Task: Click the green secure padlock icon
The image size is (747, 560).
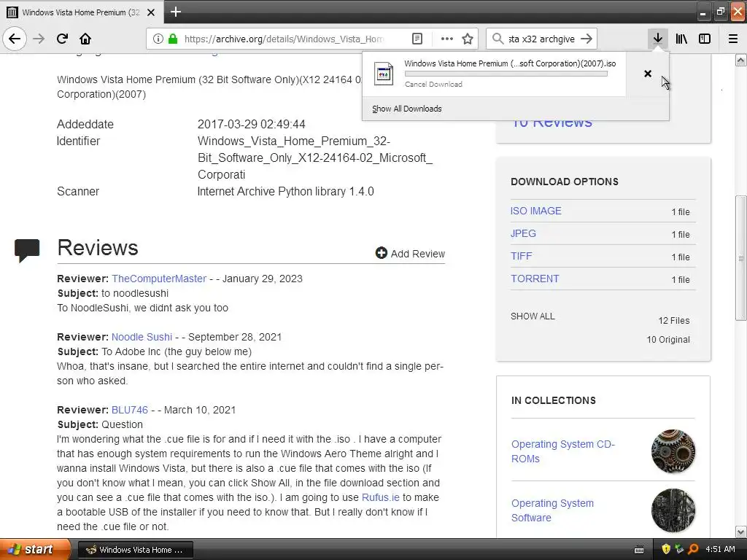Action: coord(173,39)
